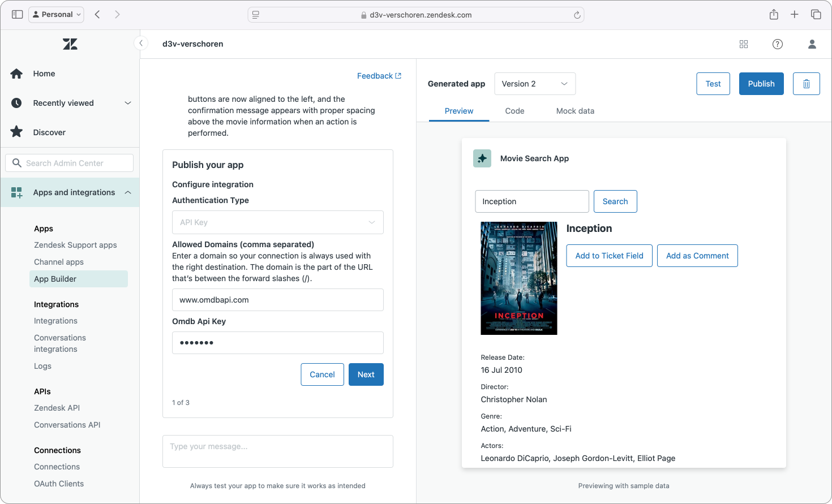
Task: Click the Zendesk logo
Action: [x=70, y=44]
